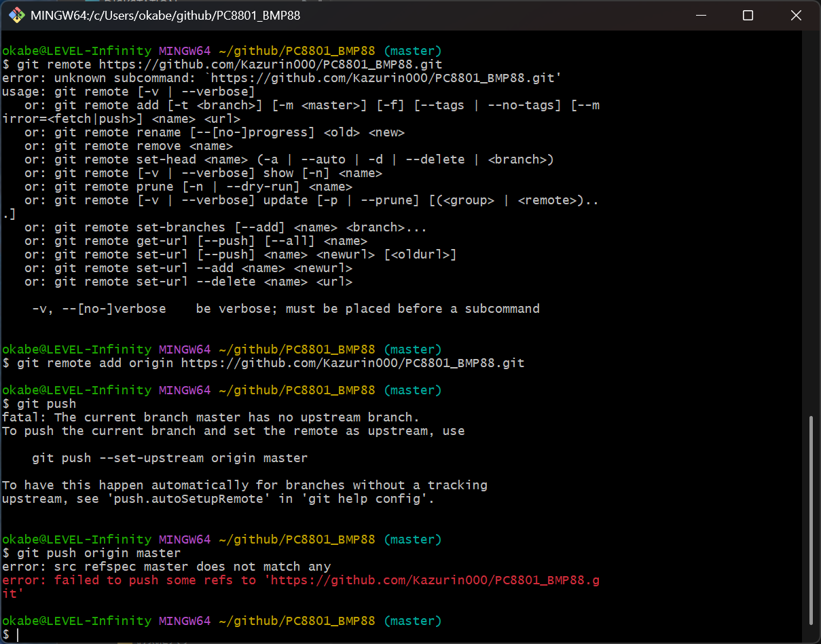Viewport: 821px width, 644px height.
Task: Click the 'push.autoSetupRemote' hint line
Action: click(x=218, y=499)
